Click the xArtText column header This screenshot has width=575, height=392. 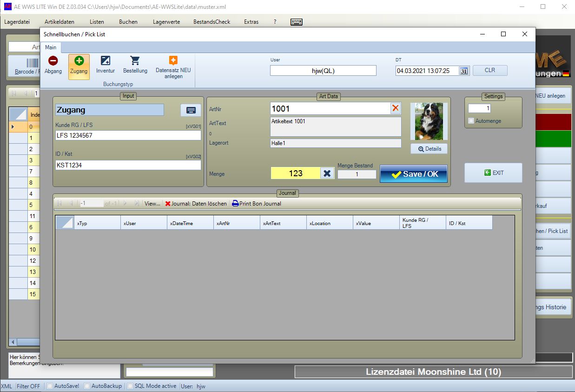pos(283,223)
